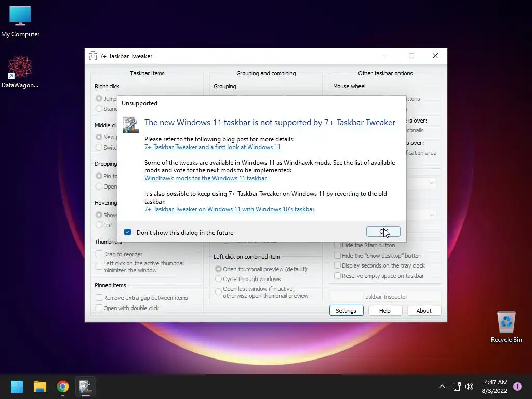
Task: Open Google Chrome from the taskbar
Action: pos(63,387)
